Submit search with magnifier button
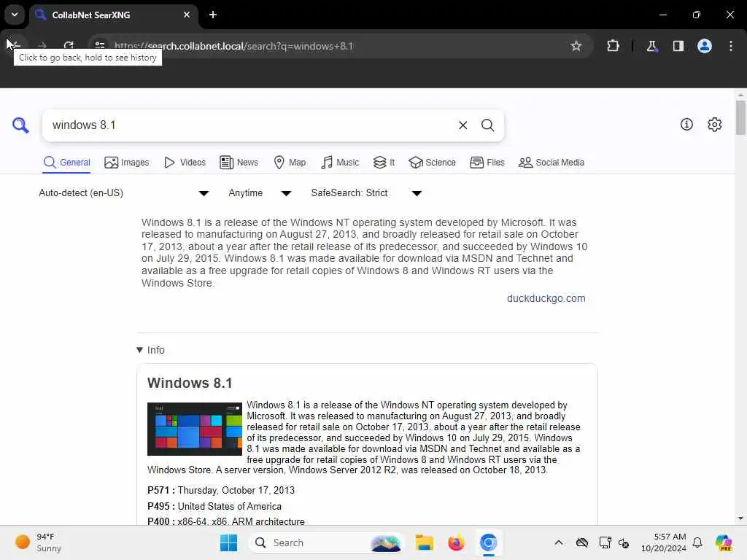Viewport: 747px width, 560px height. coord(487,125)
